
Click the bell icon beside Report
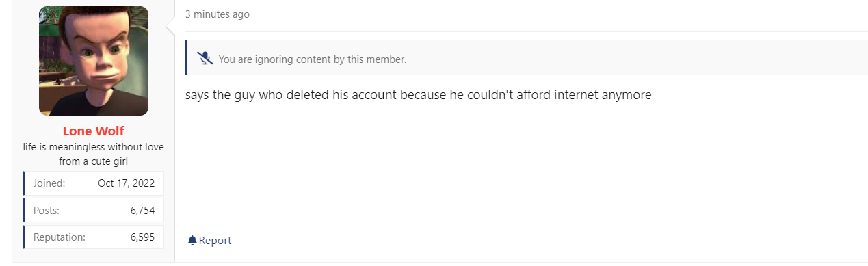[x=192, y=240]
